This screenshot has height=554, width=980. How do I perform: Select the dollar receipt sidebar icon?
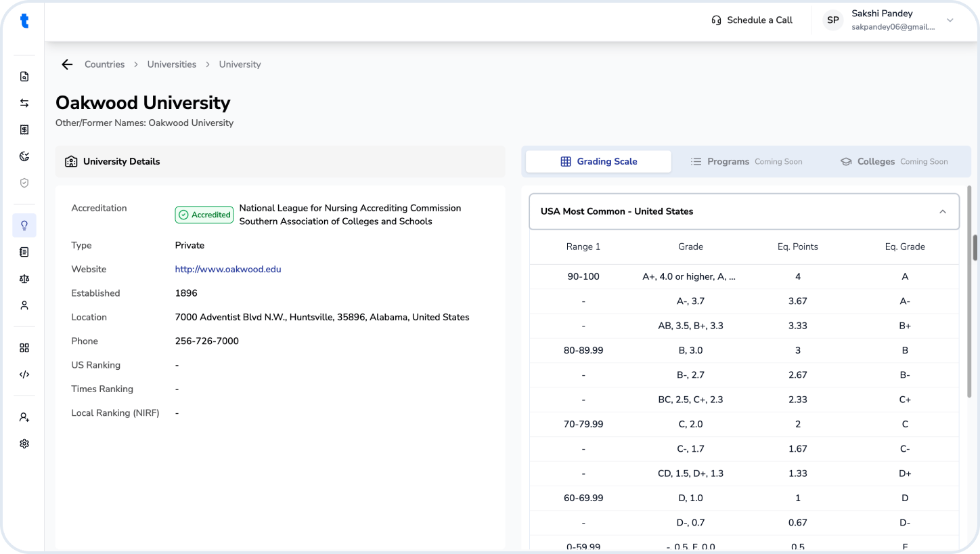[x=24, y=129]
